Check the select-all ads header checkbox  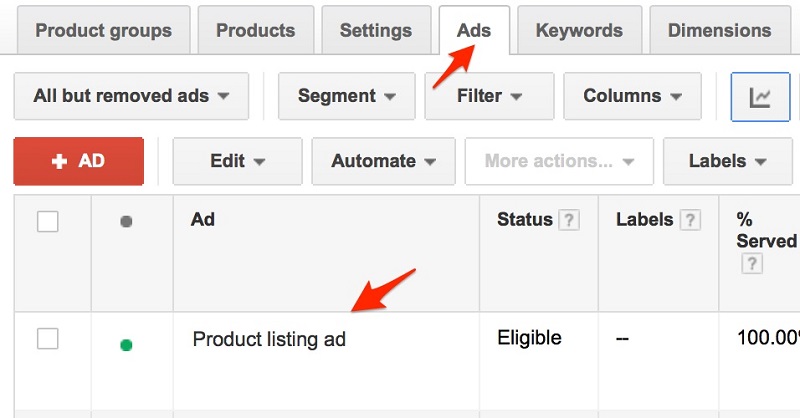(x=48, y=222)
